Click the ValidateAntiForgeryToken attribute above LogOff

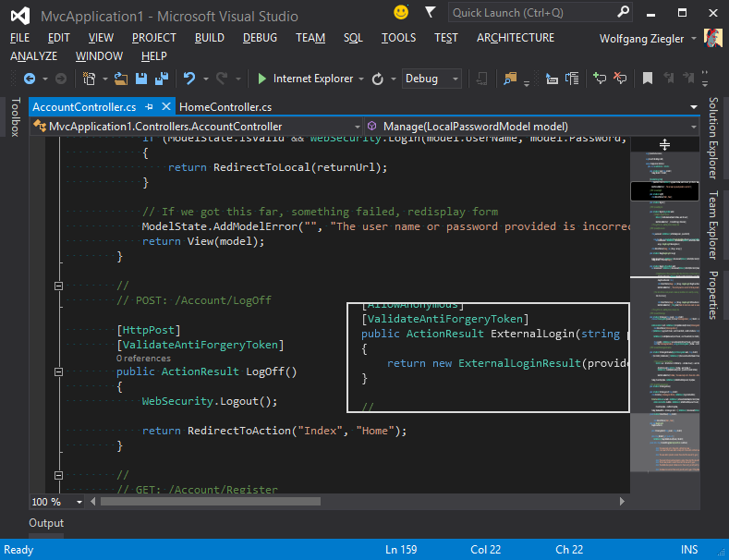pos(200,345)
